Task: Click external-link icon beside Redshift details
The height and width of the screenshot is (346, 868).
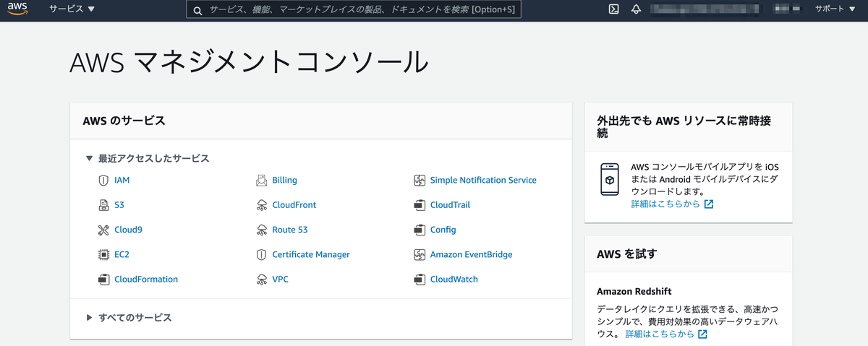Action: [x=702, y=334]
